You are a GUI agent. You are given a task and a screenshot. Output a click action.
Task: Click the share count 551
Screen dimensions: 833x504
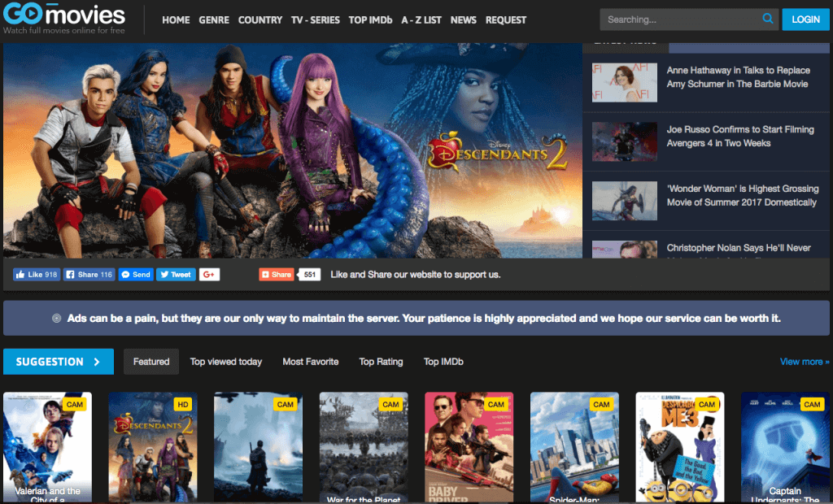pos(310,275)
